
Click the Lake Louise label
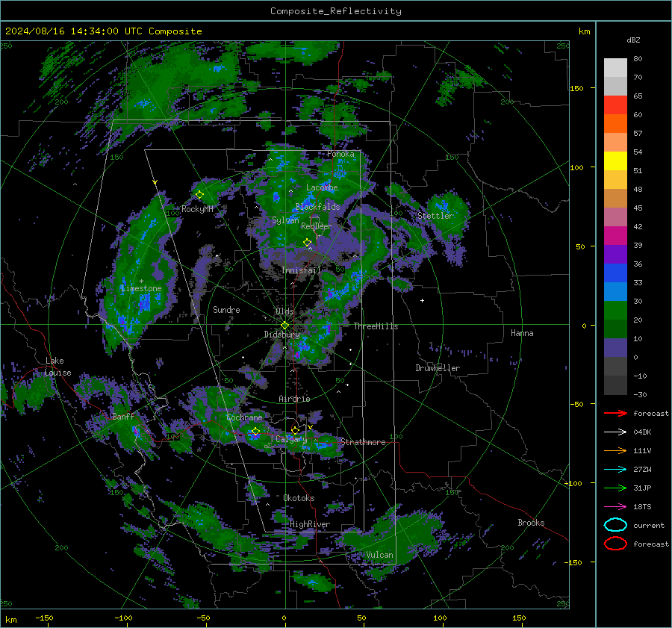57,367
